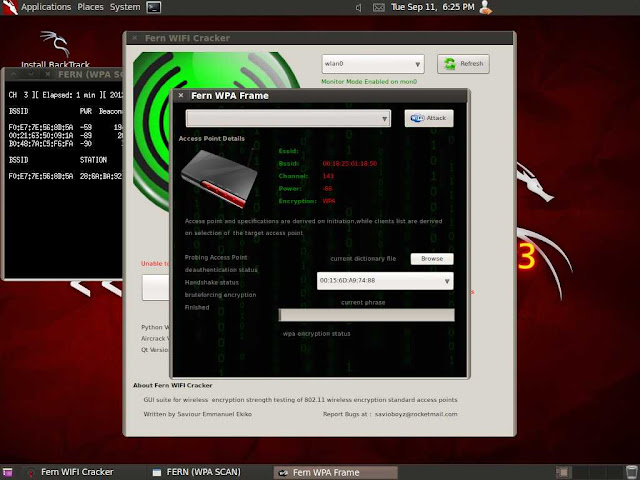Screen dimensions: 640x480
Task: Click the wpa encryption status text
Action: click(x=317, y=333)
